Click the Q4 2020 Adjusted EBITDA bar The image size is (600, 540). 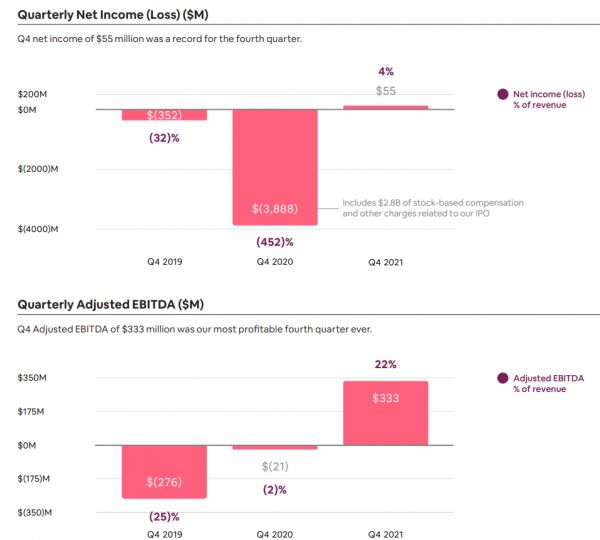(x=275, y=447)
